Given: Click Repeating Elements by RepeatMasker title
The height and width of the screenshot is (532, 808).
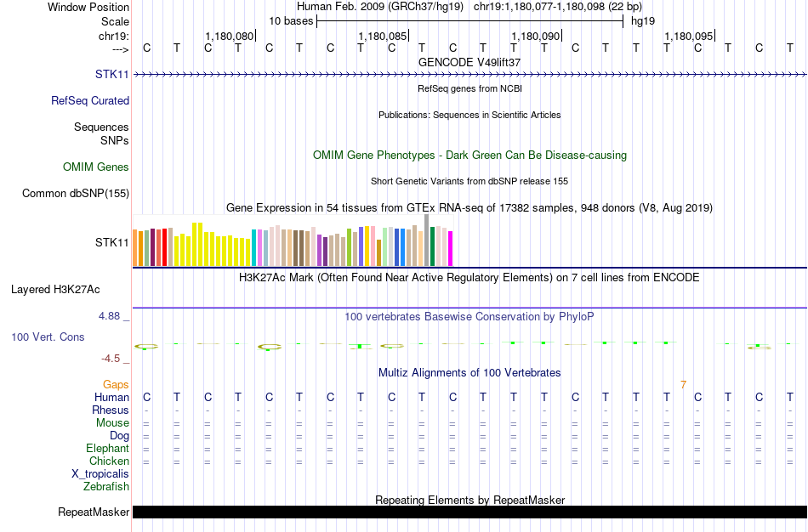Looking at the screenshot, I should [x=469, y=500].
